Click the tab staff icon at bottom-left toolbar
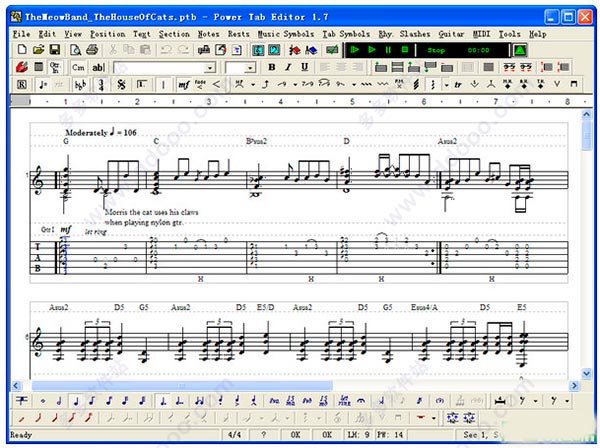This screenshot has height=448, width=600. click(22, 401)
